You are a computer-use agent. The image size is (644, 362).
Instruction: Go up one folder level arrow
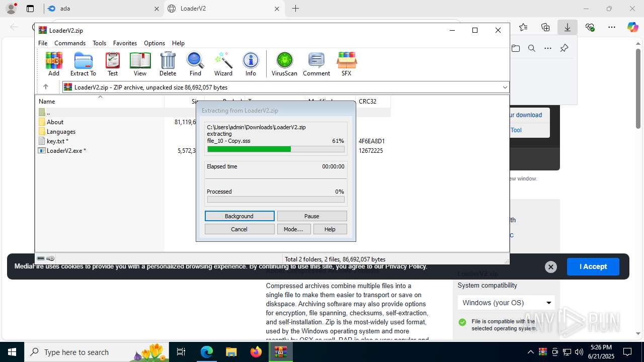[45, 87]
